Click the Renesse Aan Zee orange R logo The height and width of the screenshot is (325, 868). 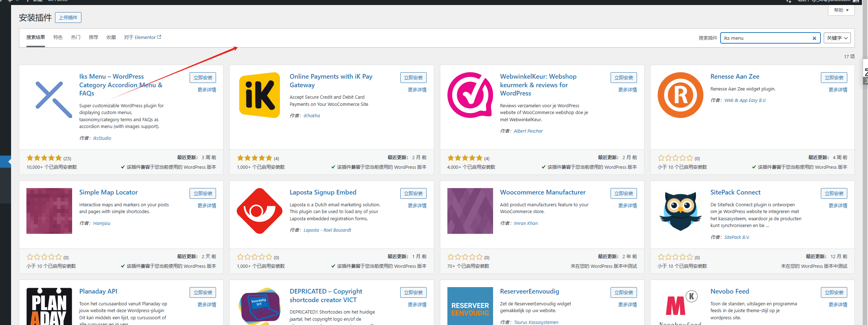pos(681,95)
